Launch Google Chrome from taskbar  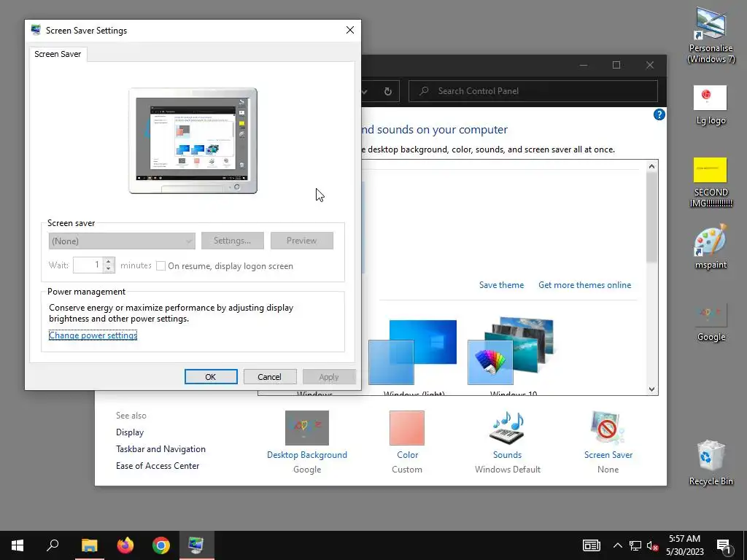161,545
